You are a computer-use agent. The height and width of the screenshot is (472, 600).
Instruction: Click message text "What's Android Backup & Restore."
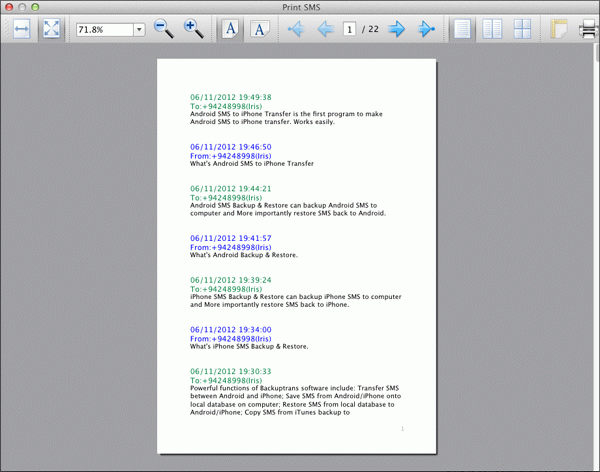coord(244,255)
